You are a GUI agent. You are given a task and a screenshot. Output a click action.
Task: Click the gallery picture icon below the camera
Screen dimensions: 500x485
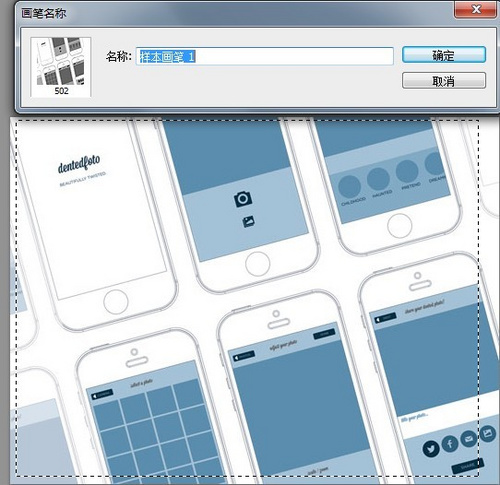click(x=248, y=222)
